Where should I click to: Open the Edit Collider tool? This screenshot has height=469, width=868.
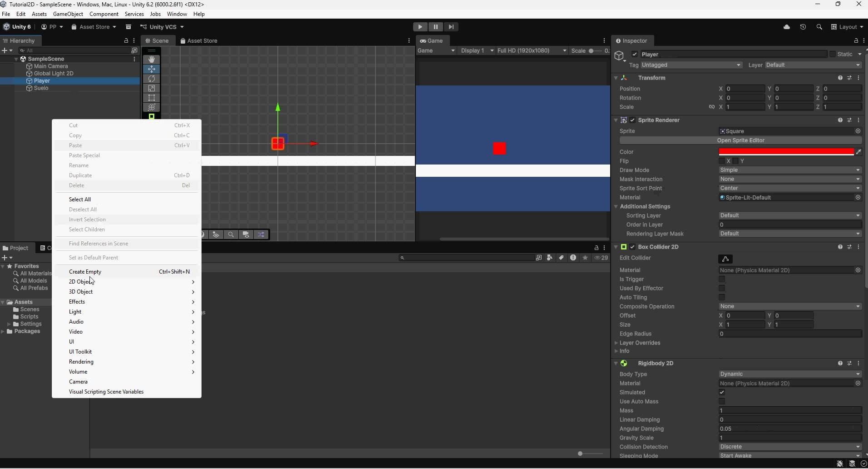tap(725, 259)
